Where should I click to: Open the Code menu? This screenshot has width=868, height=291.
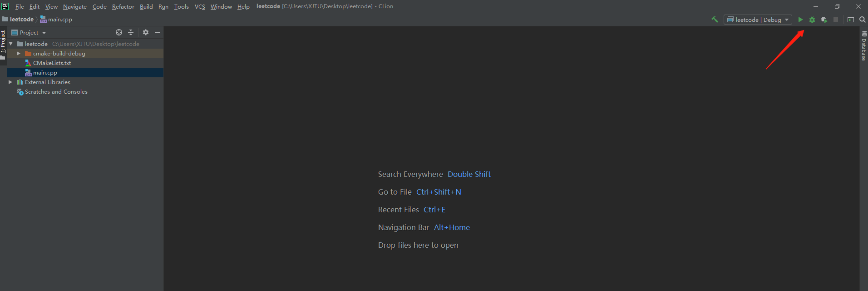(99, 6)
